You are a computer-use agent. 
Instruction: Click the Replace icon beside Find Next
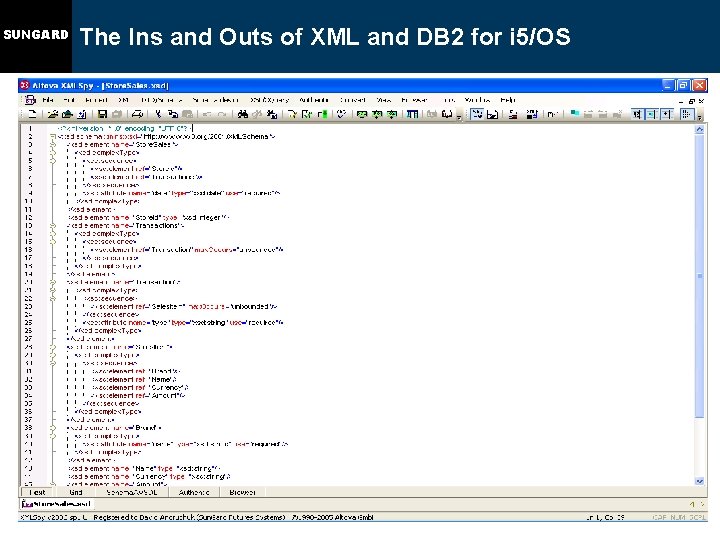pyautogui.click(x=272, y=114)
